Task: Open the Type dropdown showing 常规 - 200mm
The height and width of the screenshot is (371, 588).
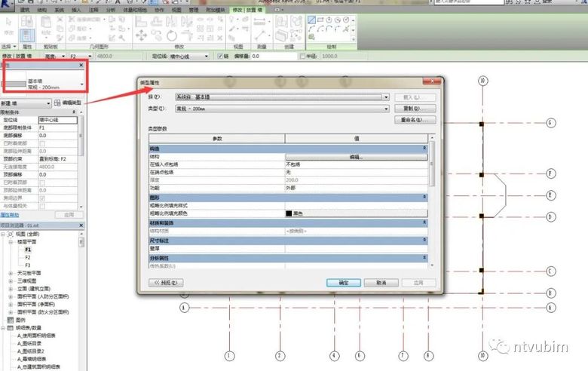Action: 386,109
